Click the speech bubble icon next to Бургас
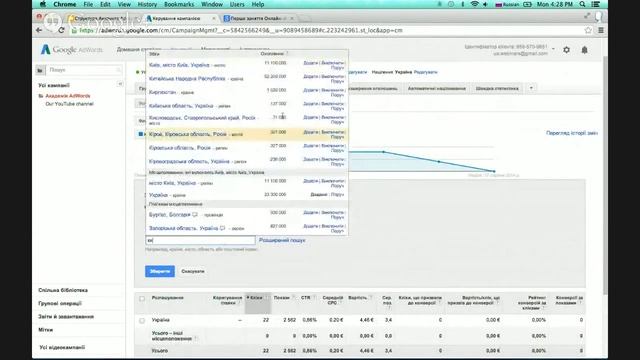The image size is (640, 360). pos(195,215)
